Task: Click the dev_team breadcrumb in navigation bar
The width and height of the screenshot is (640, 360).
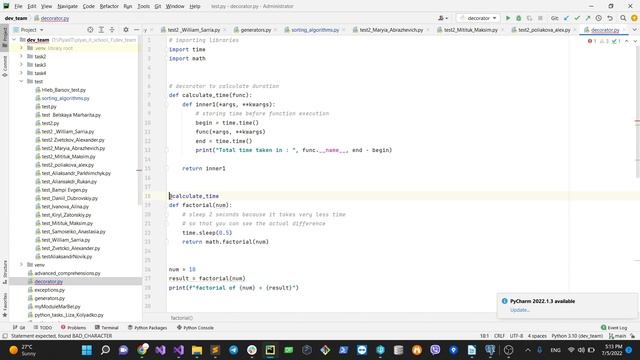Action: point(16,18)
